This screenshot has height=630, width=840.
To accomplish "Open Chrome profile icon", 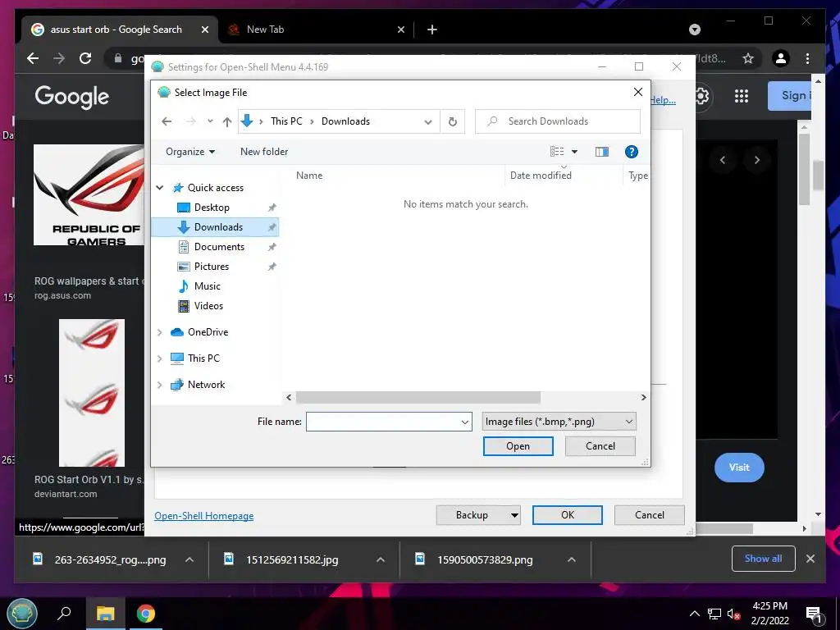I will point(781,58).
